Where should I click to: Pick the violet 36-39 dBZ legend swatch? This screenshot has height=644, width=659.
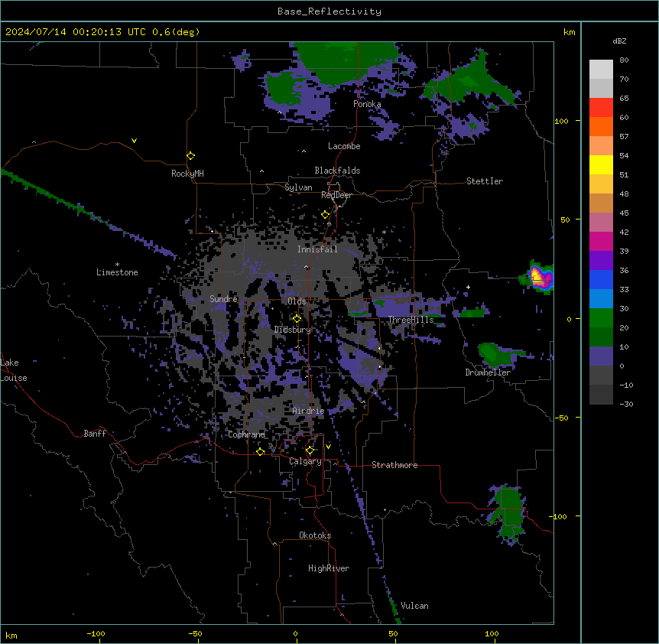click(601, 261)
